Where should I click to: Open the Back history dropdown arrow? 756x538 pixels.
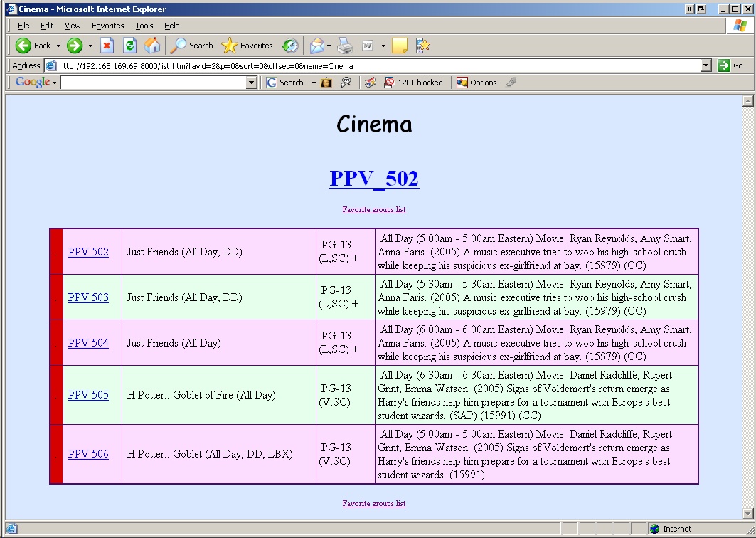[x=58, y=46]
